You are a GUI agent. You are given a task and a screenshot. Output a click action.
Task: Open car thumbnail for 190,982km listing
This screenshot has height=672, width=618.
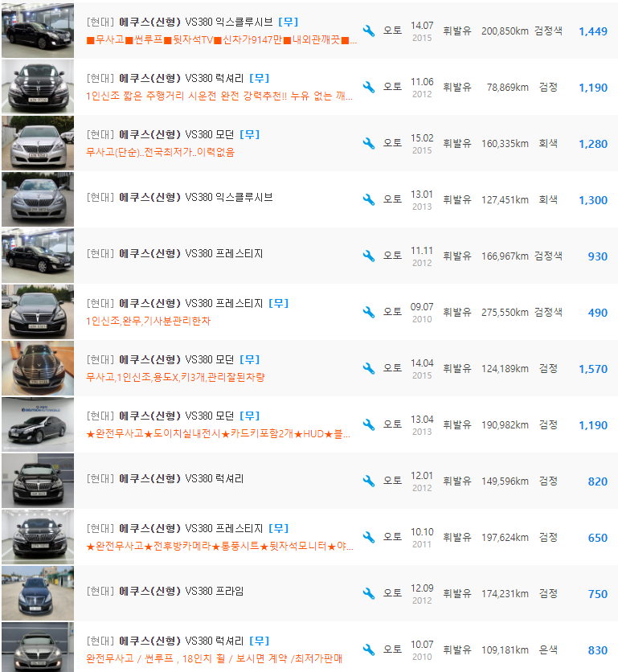tap(38, 424)
